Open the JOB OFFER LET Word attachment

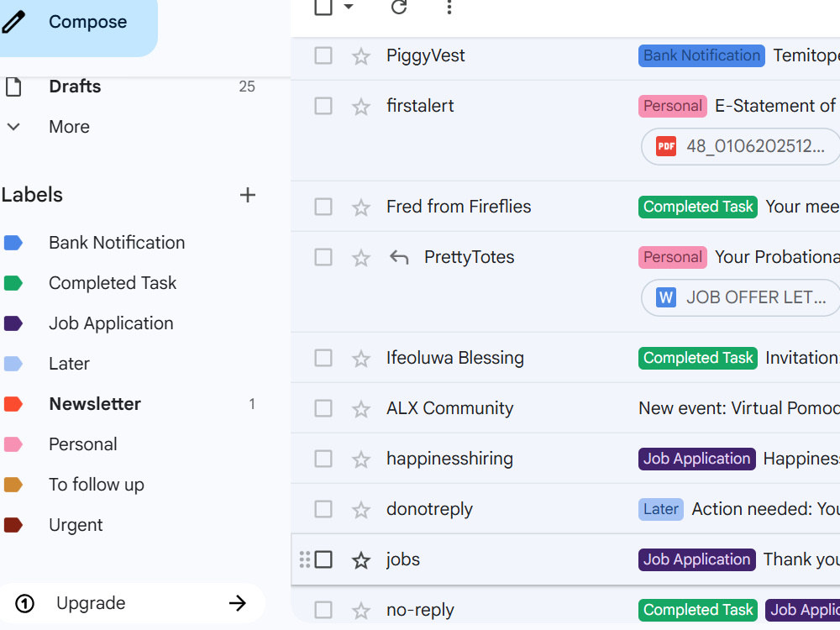point(740,297)
